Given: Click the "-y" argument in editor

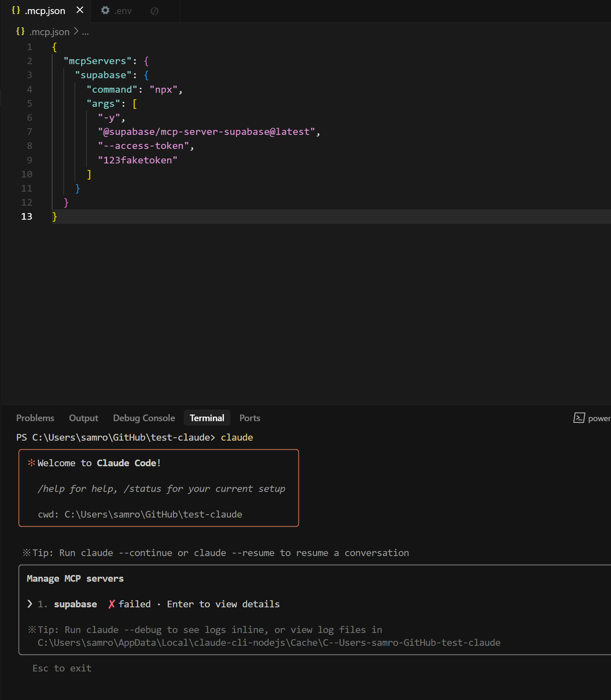Looking at the screenshot, I should 109,118.
